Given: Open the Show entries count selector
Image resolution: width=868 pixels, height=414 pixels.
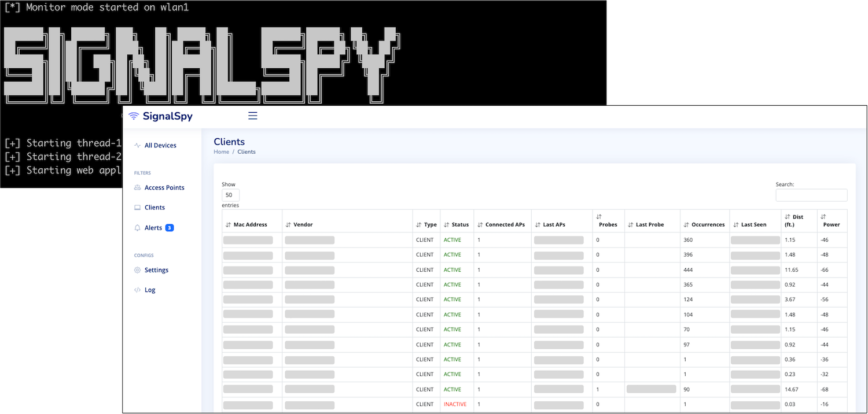Looking at the screenshot, I should pyautogui.click(x=230, y=195).
